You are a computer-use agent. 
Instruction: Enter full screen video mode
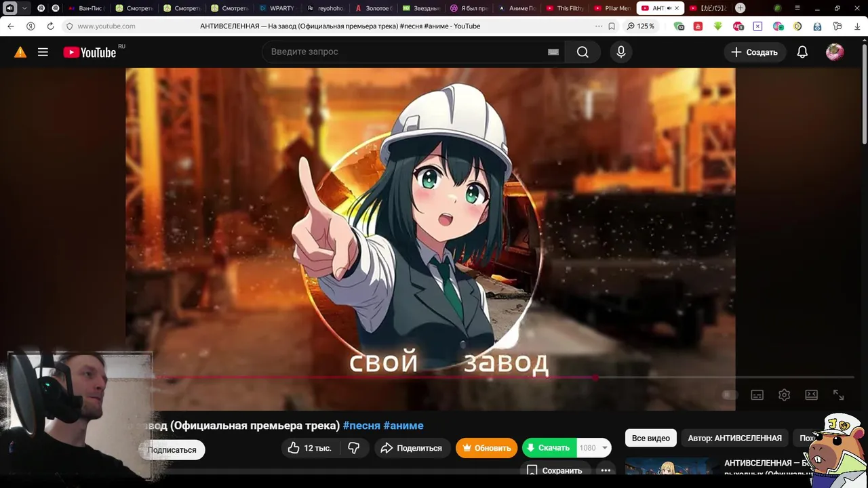838,394
